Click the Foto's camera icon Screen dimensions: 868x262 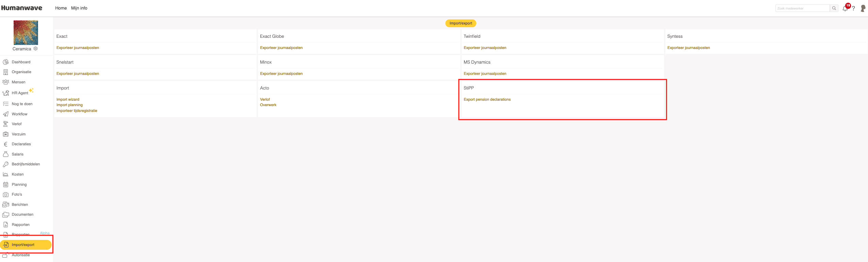coord(6,195)
